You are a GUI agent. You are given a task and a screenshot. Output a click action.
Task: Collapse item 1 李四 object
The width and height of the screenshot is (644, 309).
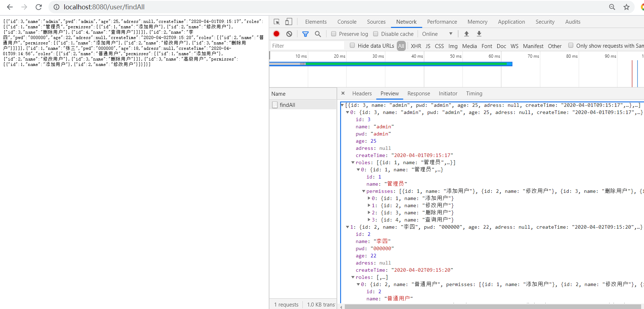click(348, 227)
